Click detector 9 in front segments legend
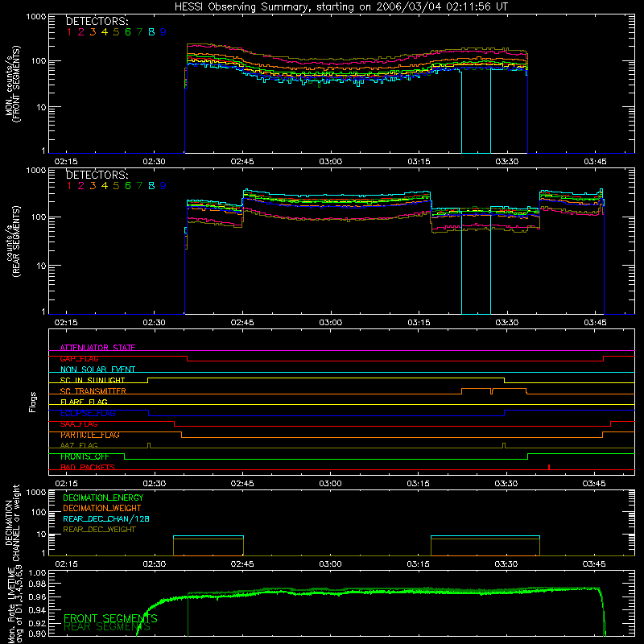Screen dimensions: 644x644 click(x=163, y=32)
